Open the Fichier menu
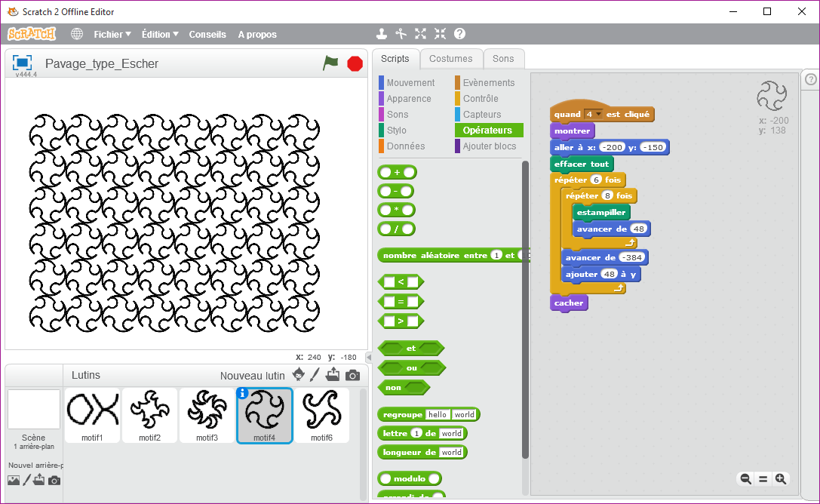 pos(112,34)
